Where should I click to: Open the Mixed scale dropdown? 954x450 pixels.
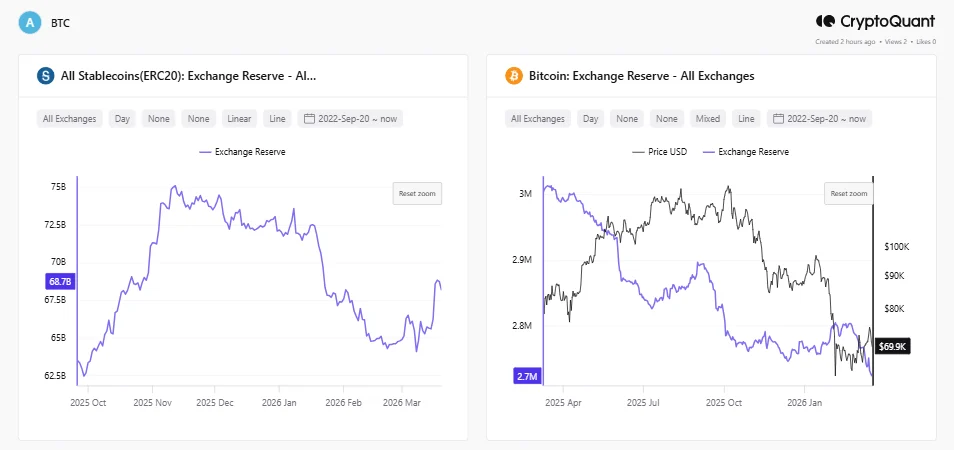click(x=708, y=119)
